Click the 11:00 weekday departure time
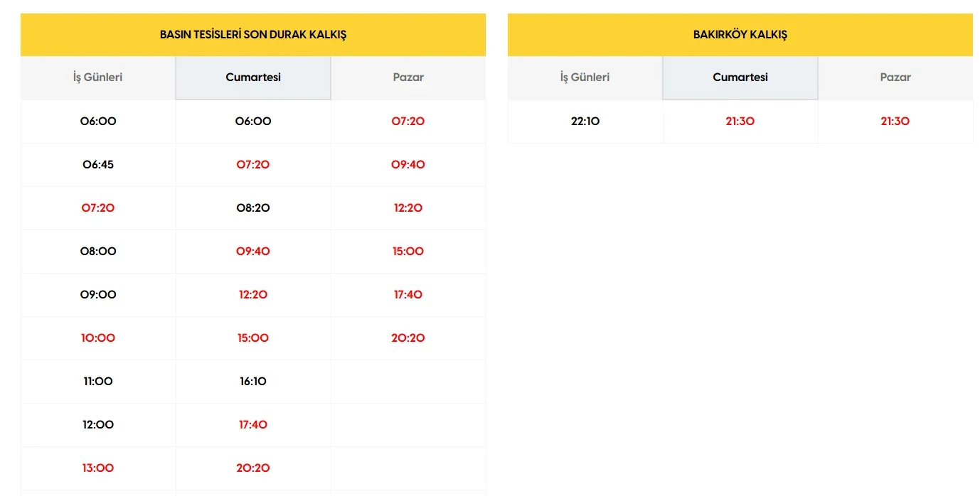Image resolution: width=980 pixels, height=496 pixels. (x=98, y=382)
